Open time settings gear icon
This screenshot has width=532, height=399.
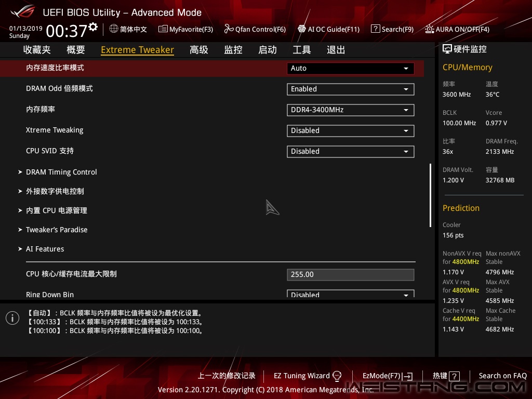pos(93,27)
